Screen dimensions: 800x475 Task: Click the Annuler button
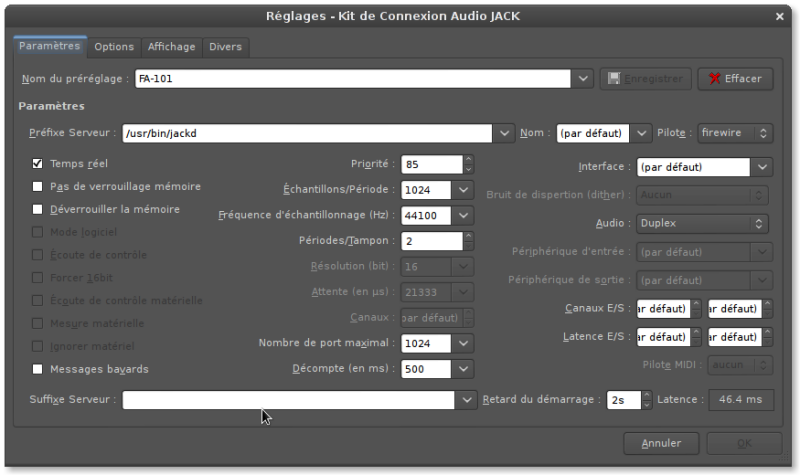pyautogui.click(x=661, y=443)
